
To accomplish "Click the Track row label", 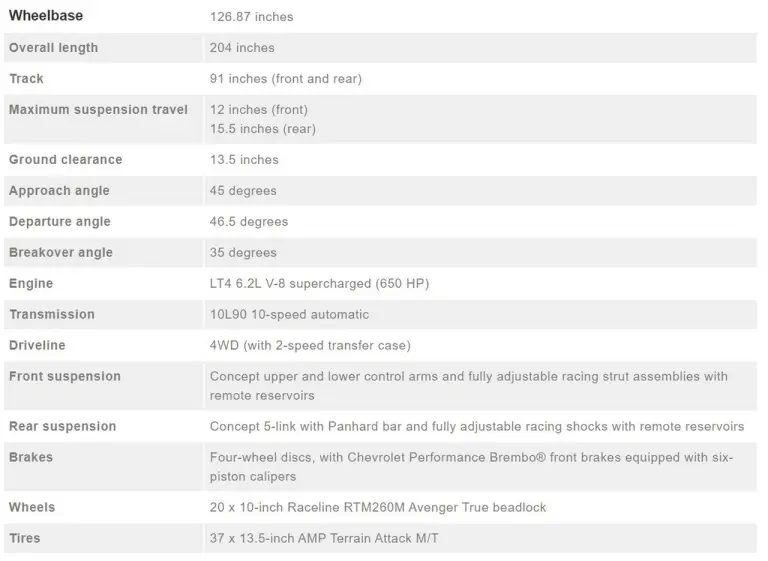I will pos(27,79).
